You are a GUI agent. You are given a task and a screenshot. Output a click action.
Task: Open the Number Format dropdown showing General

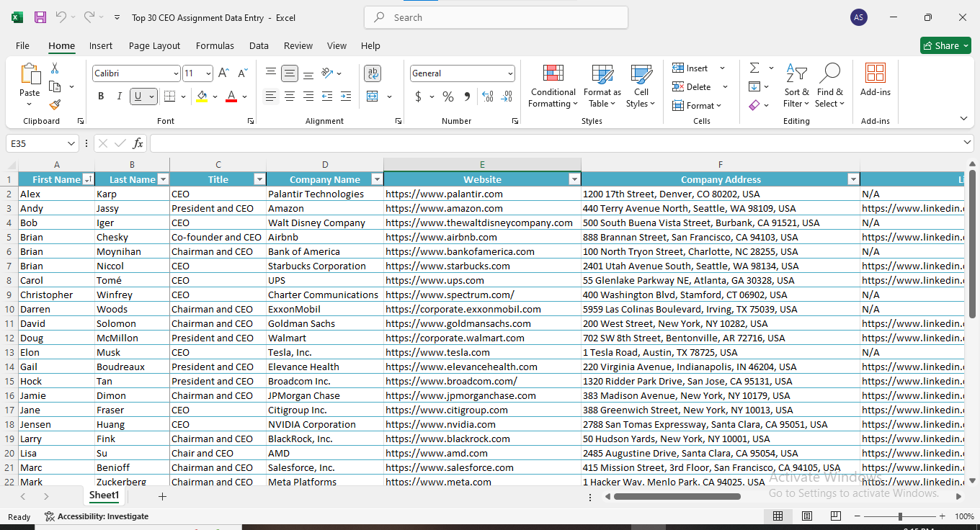click(510, 73)
